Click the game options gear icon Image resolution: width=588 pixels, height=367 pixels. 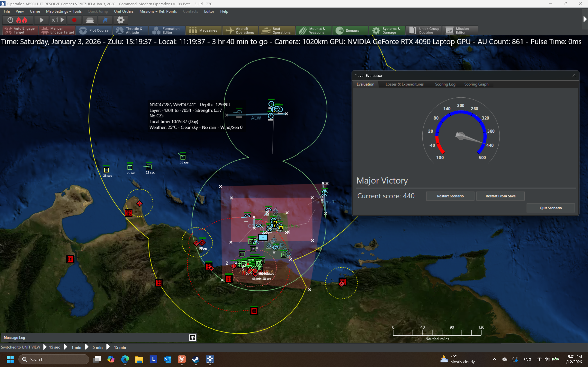click(121, 20)
